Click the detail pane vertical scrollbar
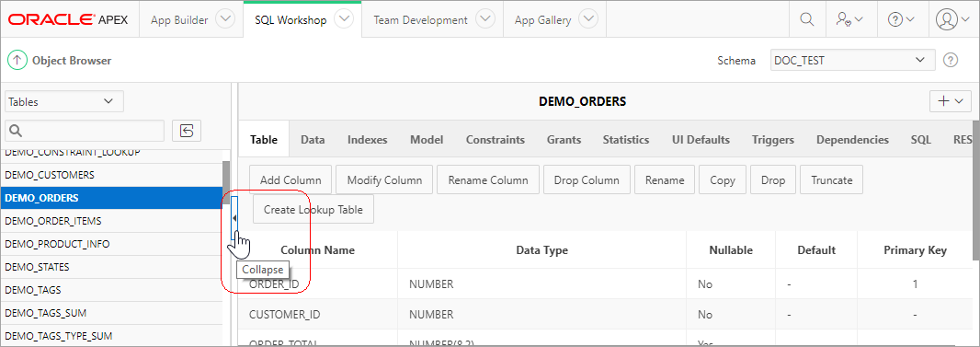980x347 pixels. point(975,191)
